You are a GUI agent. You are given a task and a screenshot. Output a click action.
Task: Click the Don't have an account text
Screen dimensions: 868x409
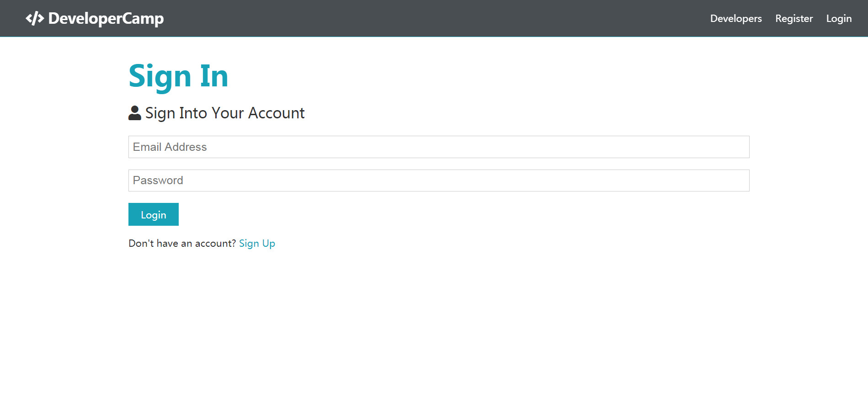pos(181,243)
